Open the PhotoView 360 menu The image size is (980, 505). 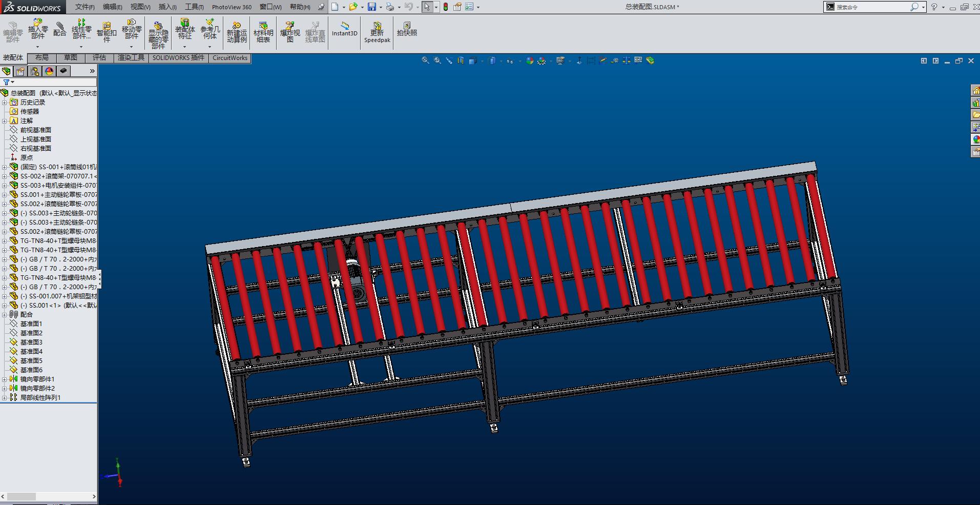click(232, 7)
